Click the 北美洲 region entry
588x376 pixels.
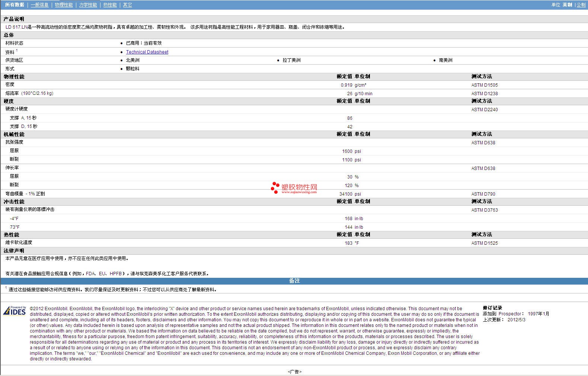click(x=132, y=60)
